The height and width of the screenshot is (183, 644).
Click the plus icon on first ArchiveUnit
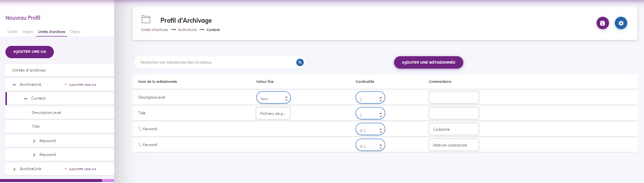(x=66, y=85)
